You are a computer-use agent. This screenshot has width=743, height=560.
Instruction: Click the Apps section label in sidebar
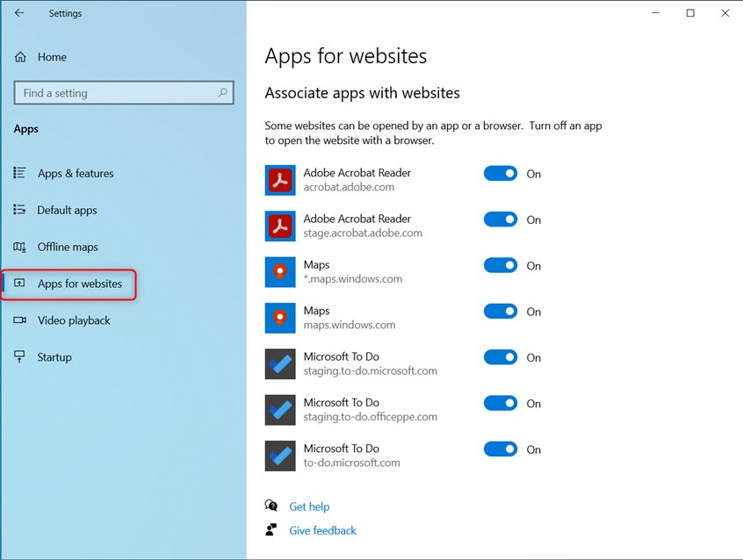click(26, 129)
